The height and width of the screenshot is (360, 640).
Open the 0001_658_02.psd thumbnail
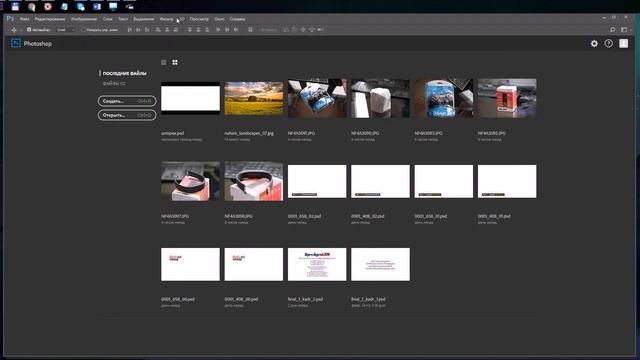[x=317, y=181]
